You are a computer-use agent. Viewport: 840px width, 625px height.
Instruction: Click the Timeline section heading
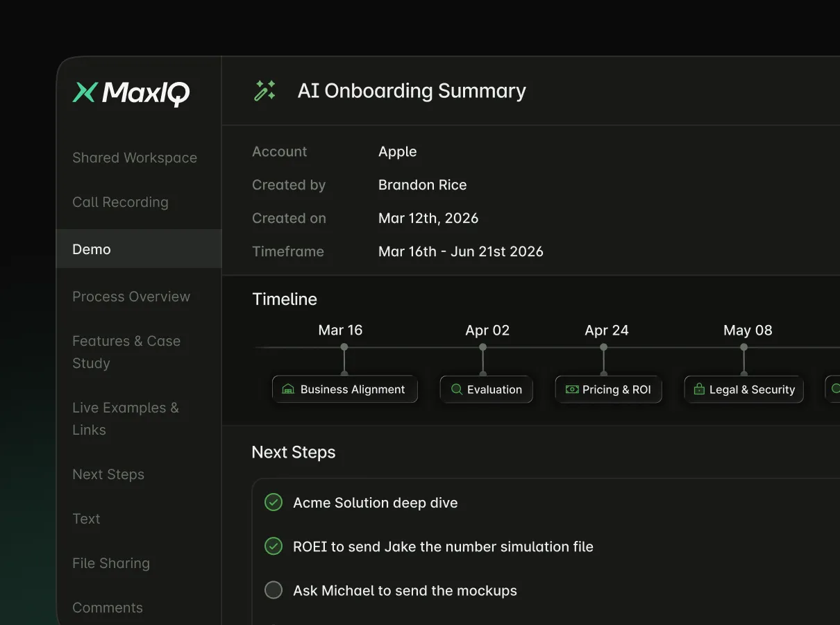(285, 299)
